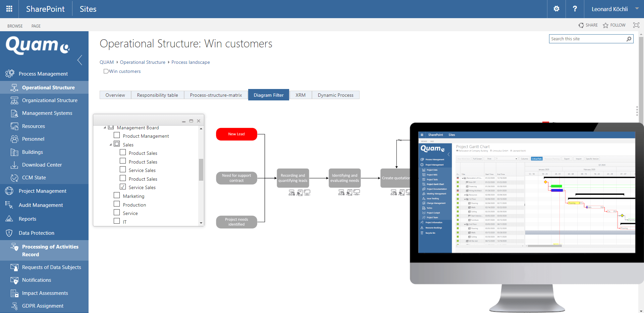Image resolution: width=644 pixels, height=313 pixels.
Task: Open the settings gear menu
Action: 556,9
